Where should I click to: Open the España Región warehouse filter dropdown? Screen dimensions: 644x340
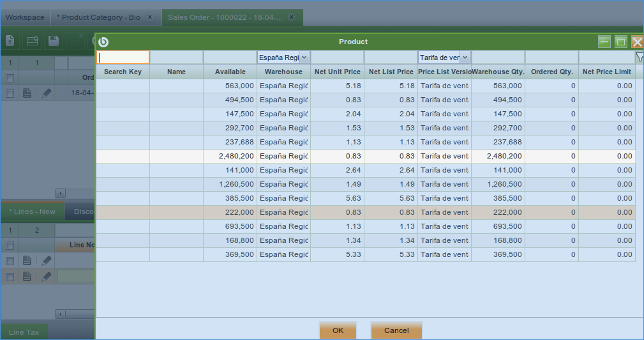304,58
